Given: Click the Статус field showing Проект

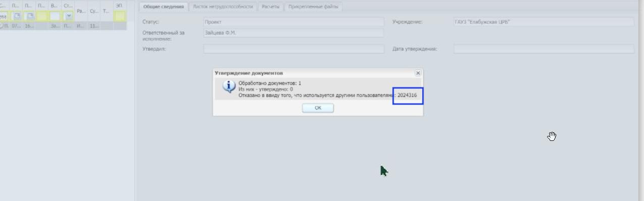Looking at the screenshot, I should (294, 22).
